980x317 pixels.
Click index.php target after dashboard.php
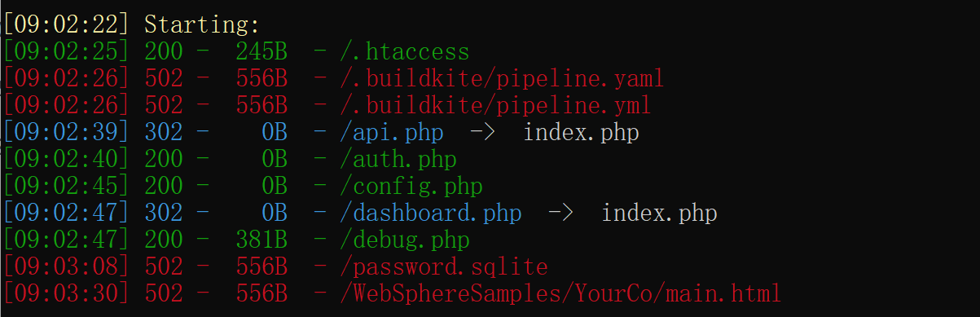[659, 214]
